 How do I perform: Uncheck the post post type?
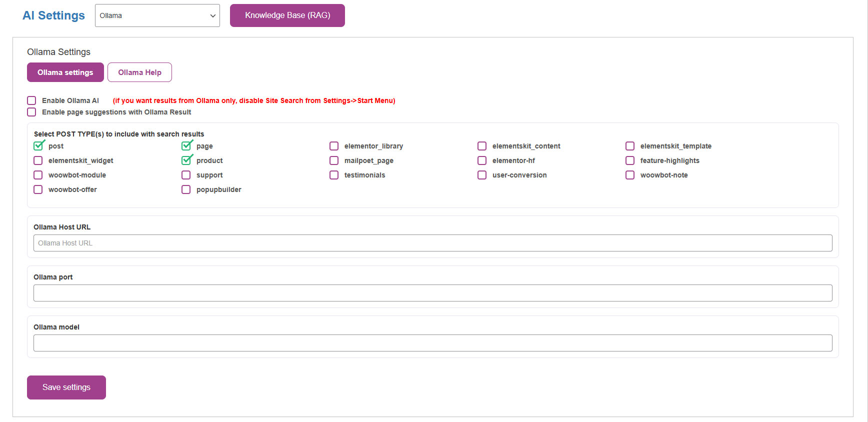(38, 146)
